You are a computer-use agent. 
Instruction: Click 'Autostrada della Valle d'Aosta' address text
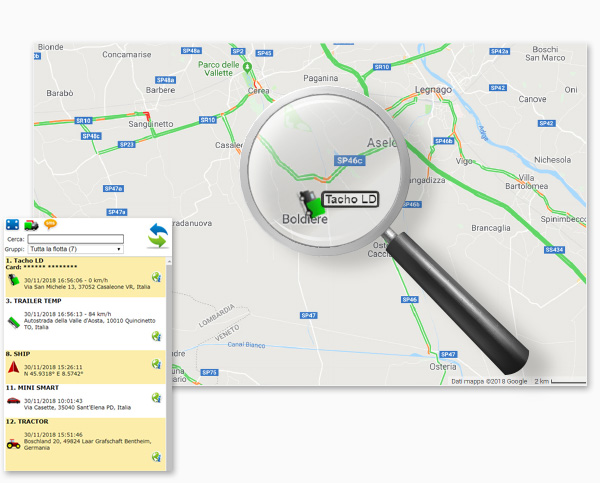90,324
